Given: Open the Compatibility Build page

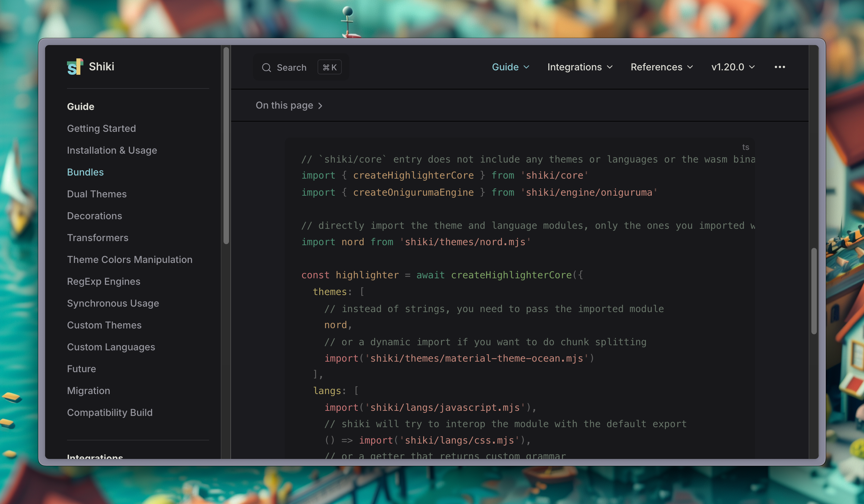Looking at the screenshot, I should coord(110,412).
